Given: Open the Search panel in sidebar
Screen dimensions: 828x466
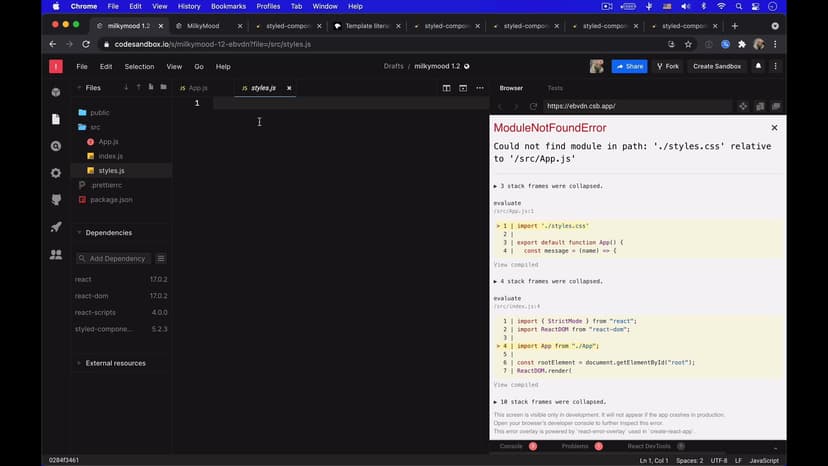Looking at the screenshot, I should tap(56, 146).
